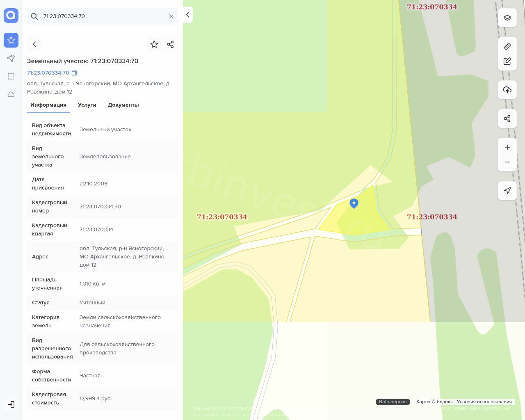Activate the draw/edit tool on map
This screenshot has width=525, height=420.
click(507, 61)
